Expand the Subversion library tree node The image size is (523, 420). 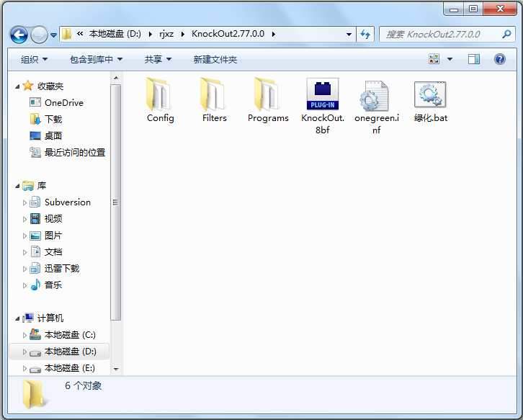pyautogui.click(x=24, y=202)
